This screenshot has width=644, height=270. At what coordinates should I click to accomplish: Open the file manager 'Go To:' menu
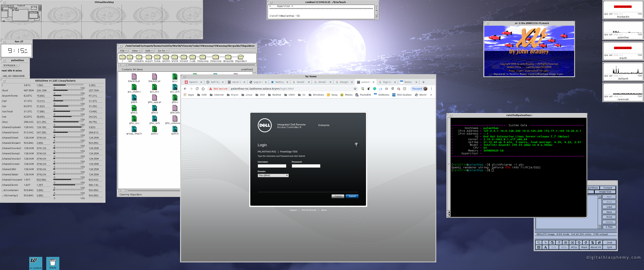163,51
